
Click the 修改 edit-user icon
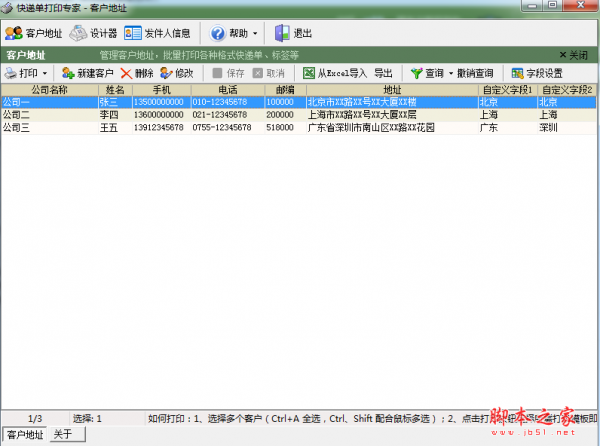coord(166,73)
